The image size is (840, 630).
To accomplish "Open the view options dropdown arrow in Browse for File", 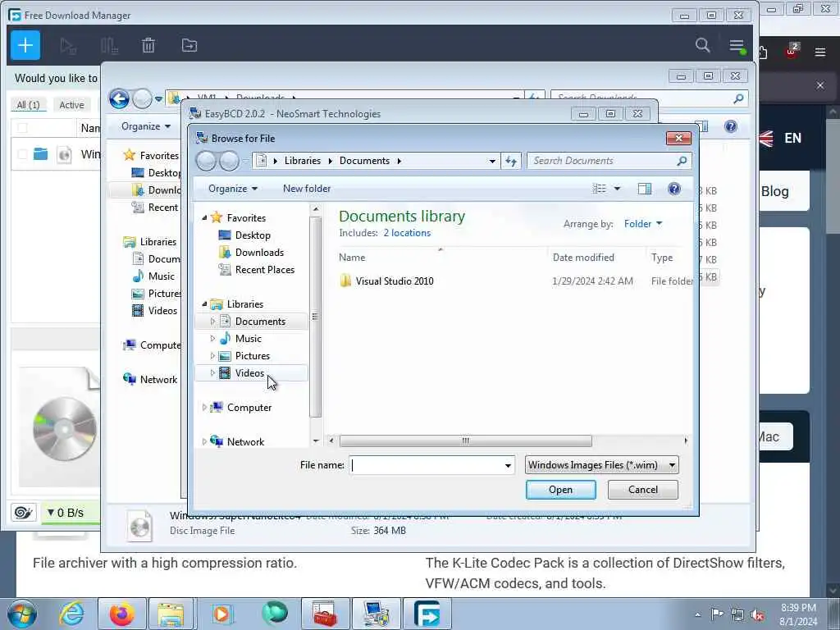I will coord(617,189).
